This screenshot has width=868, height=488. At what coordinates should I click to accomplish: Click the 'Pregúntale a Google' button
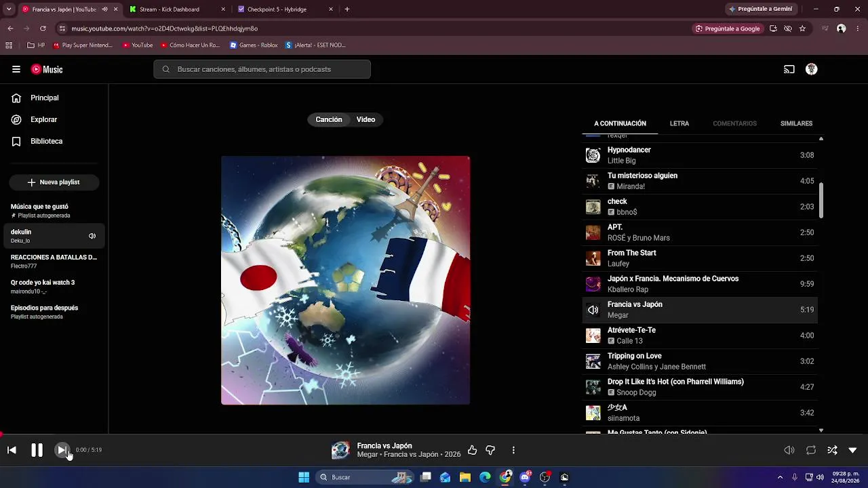pyautogui.click(x=728, y=28)
